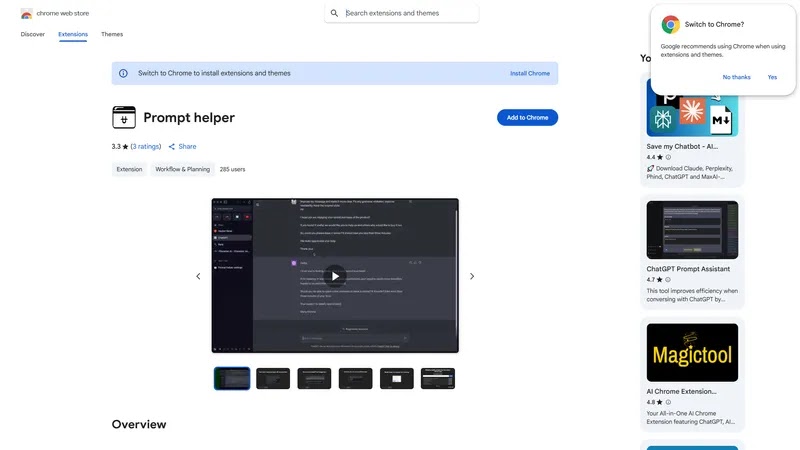800x450 pixels.
Task: Open the Discover tab
Action: 33,34
